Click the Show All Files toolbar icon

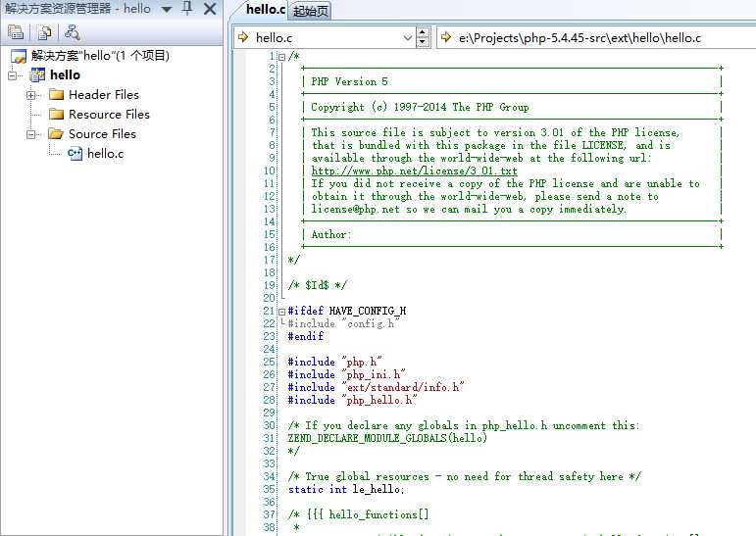[x=44, y=32]
